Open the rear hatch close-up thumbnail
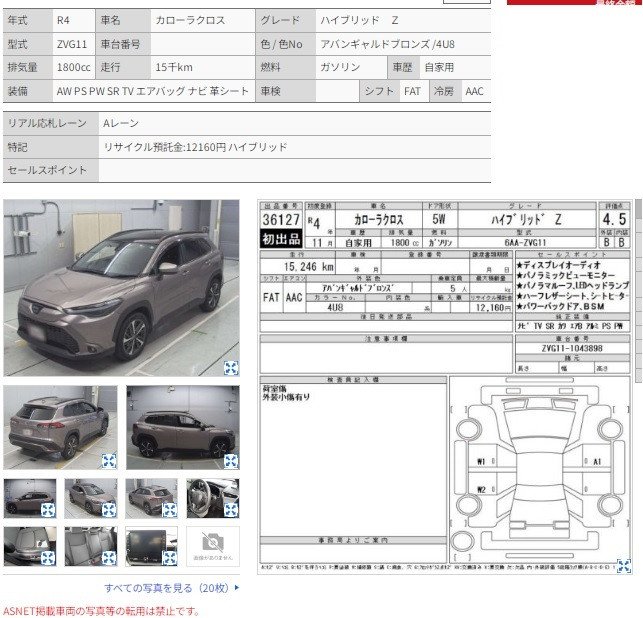Viewport: 643px width, 618px height. pos(30,546)
